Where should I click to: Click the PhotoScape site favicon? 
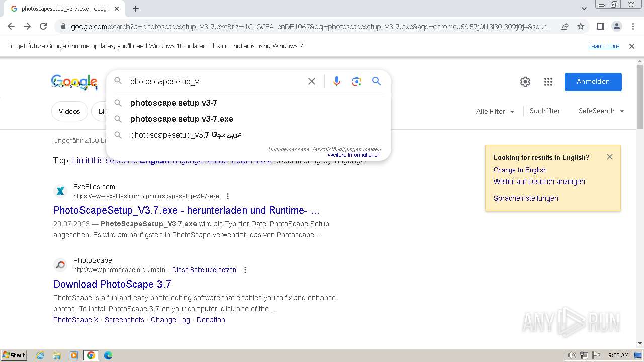(x=60, y=265)
